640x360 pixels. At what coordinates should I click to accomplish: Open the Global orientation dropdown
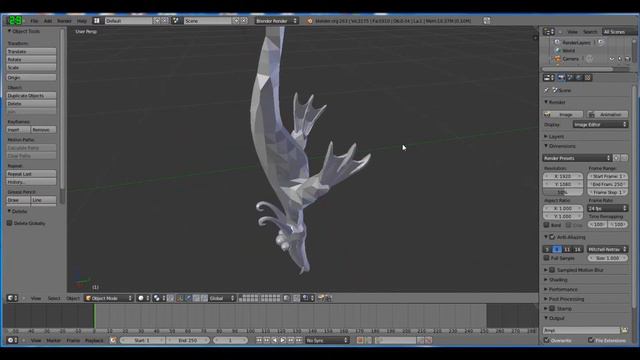coord(222,298)
